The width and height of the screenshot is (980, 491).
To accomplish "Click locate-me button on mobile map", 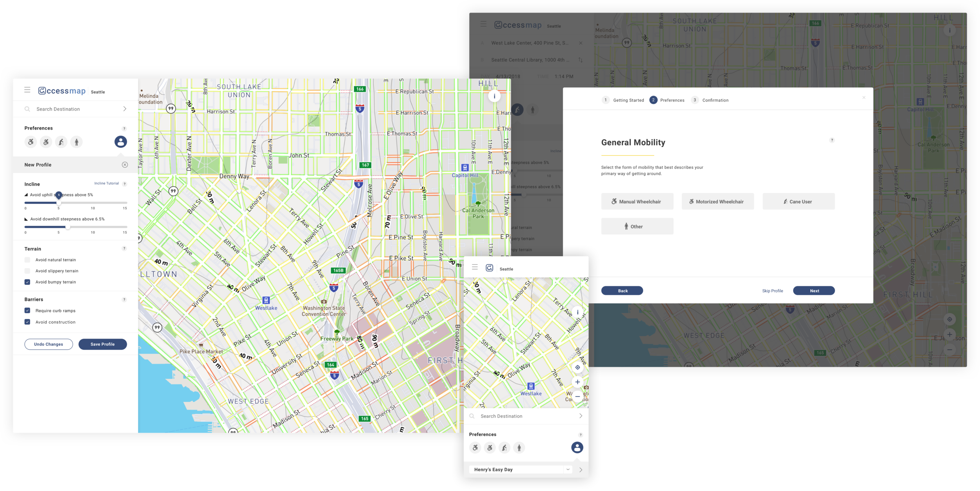I will pos(577,367).
